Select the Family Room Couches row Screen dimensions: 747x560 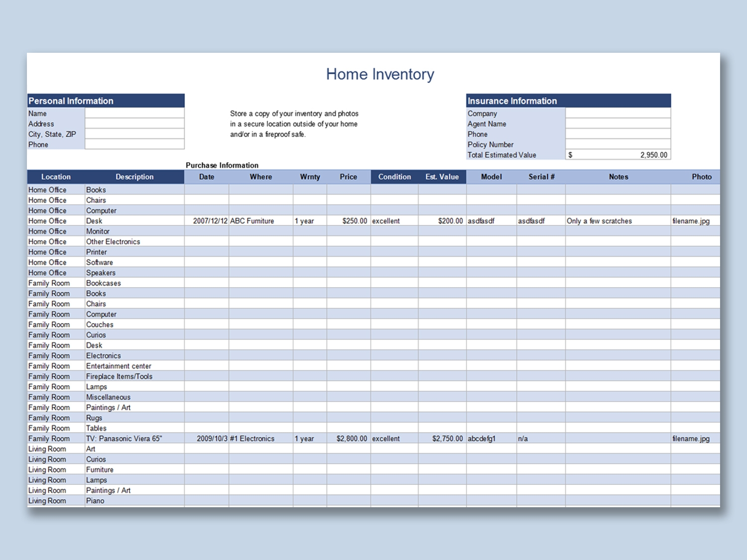100,324
